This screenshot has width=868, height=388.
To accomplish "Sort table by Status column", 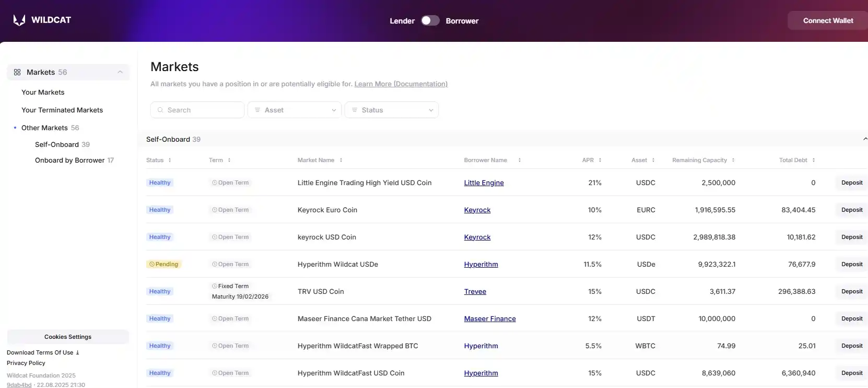I will point(170,160).
